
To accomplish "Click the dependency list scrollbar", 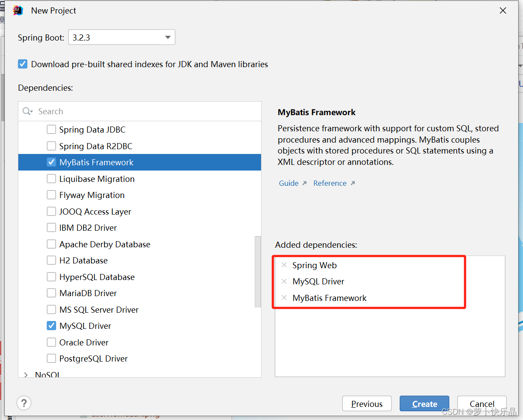I will tap(258, 271).
